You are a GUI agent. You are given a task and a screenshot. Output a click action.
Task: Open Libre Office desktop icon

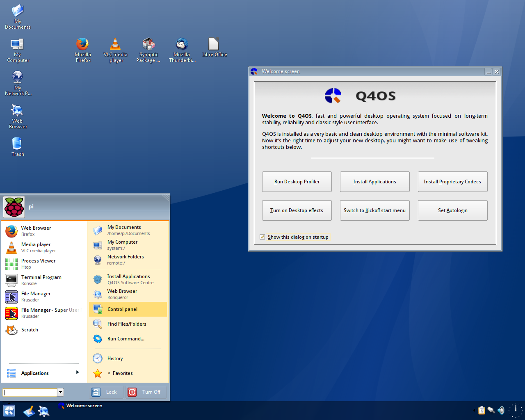(215, 47)
